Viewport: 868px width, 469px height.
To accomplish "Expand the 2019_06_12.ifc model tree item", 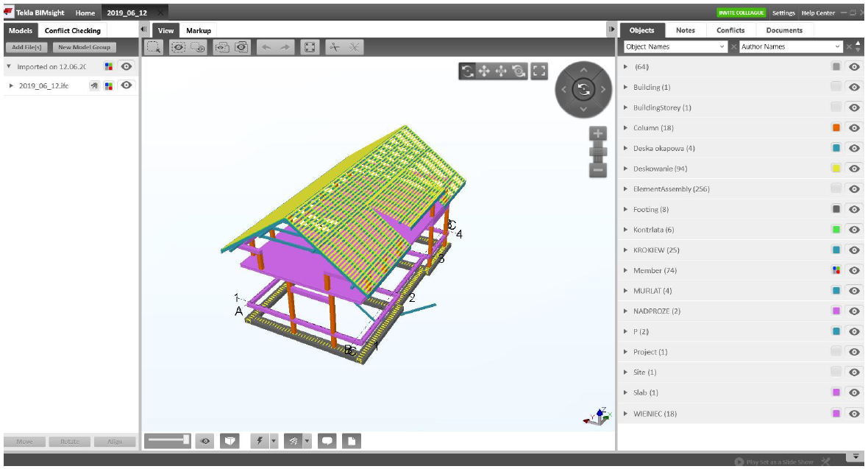I will click(11, 85).
